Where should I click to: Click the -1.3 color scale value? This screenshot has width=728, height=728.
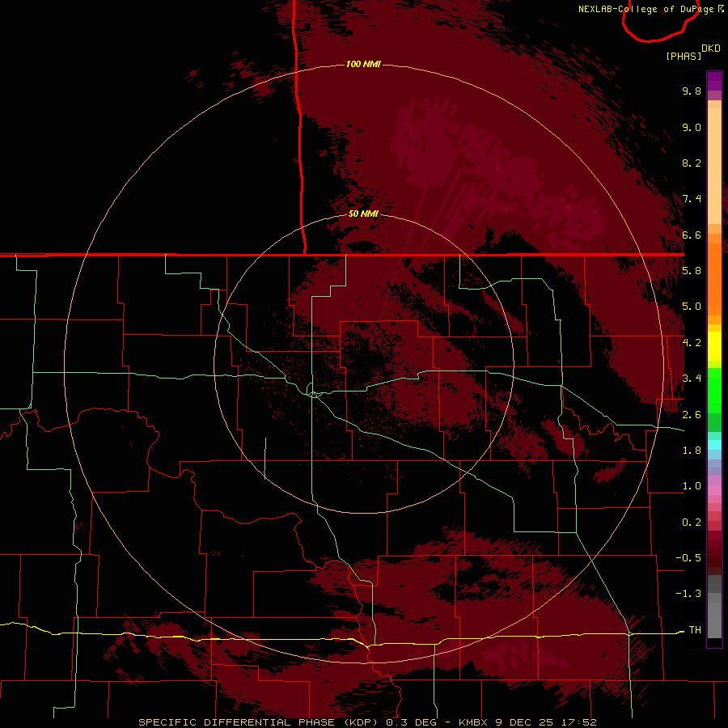point(688,594)
